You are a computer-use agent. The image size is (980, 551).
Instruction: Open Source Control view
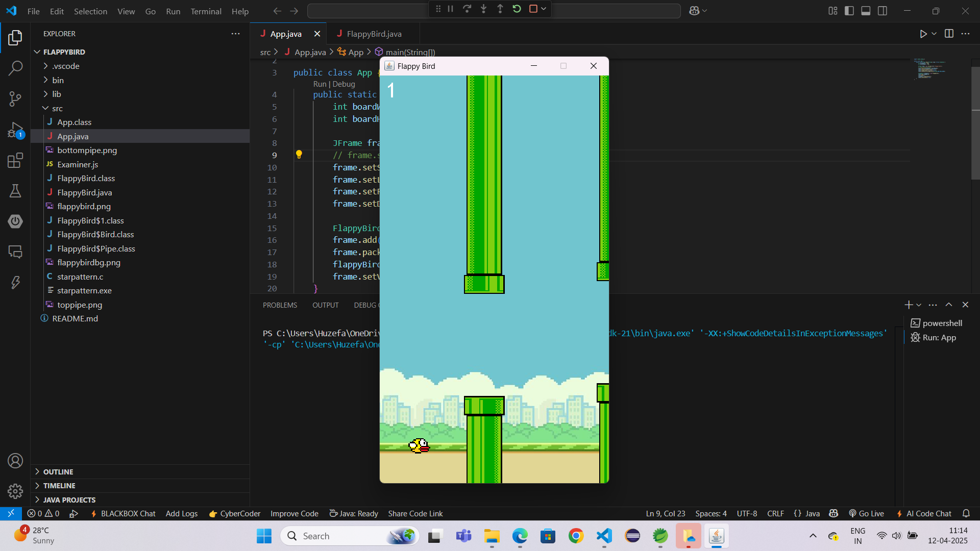[x=15, y=99]
